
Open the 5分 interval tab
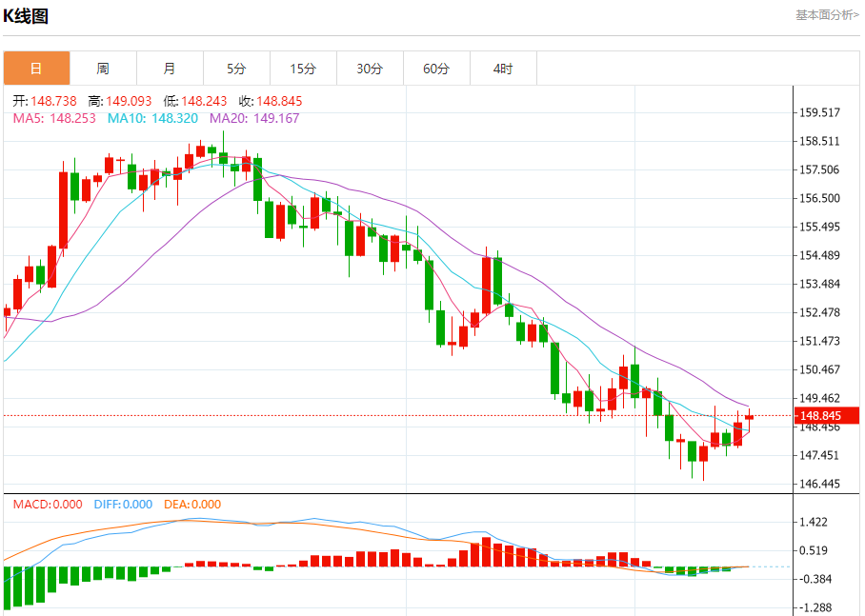point(236,69)
